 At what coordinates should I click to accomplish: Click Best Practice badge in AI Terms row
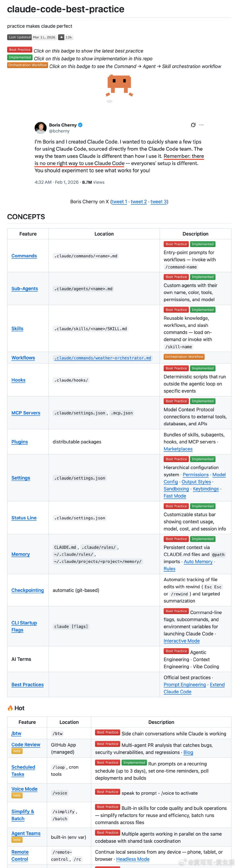point(176,651)
